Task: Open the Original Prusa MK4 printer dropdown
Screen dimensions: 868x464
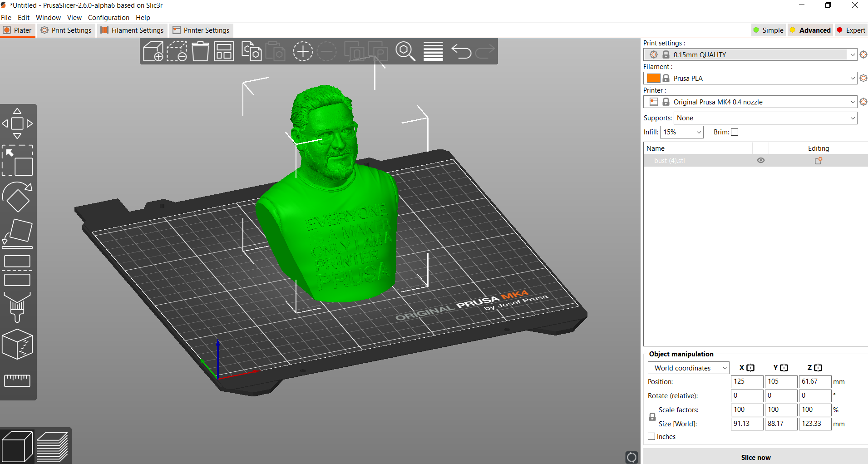Action: pos(750,102)
